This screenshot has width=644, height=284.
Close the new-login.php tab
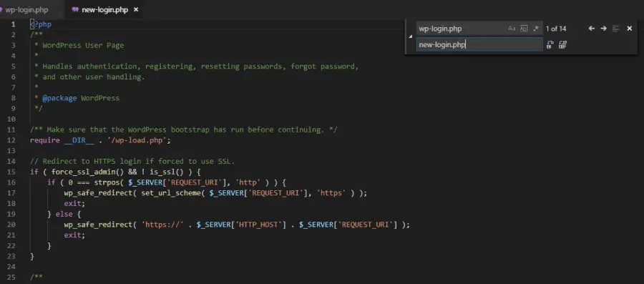pos(136,9)
